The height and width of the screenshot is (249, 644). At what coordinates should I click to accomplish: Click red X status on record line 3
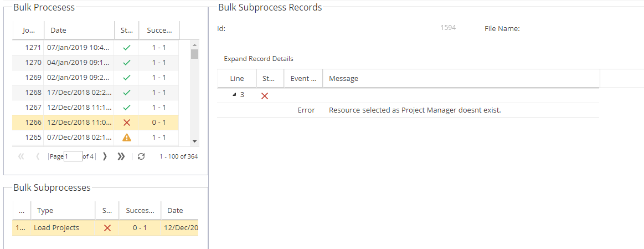[x=265, y=95]
